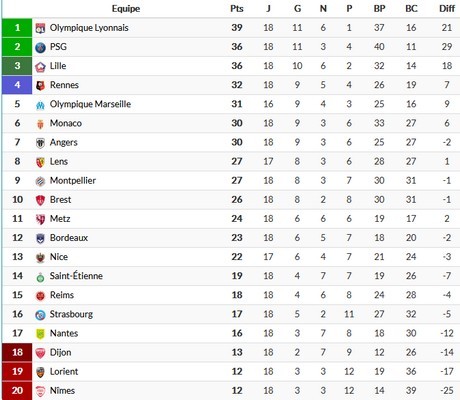Viewport: 460px width, 400px height.
Task: Open the Montpellier team name link
Action: 73,181
